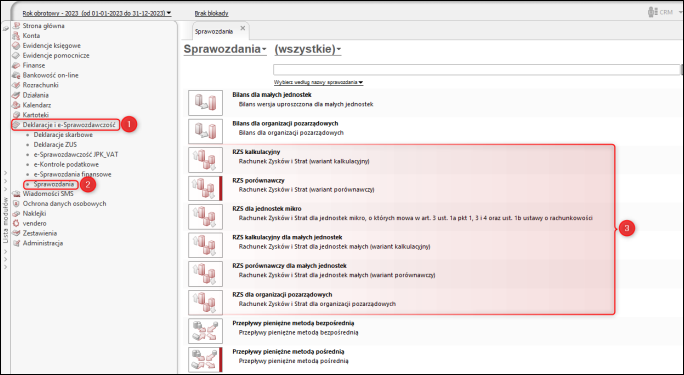Click the Ewidencje księgowe icon

point(17,45)
